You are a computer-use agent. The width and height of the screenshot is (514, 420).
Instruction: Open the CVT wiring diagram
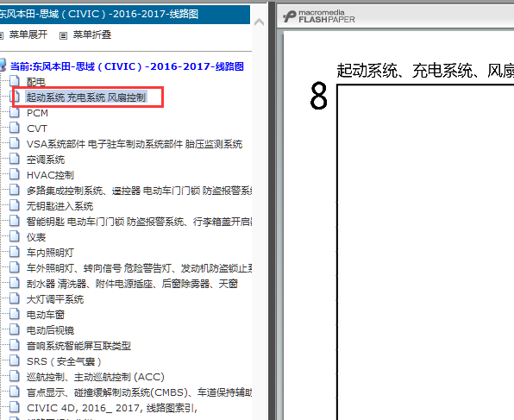37,129
